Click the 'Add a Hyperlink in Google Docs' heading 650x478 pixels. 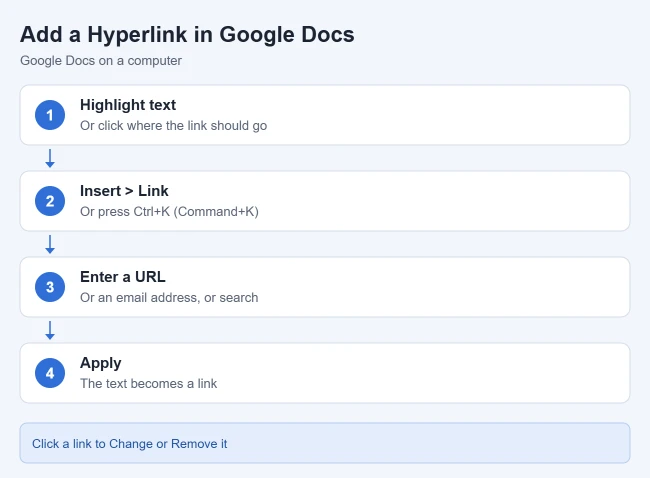tap(187, 35)
